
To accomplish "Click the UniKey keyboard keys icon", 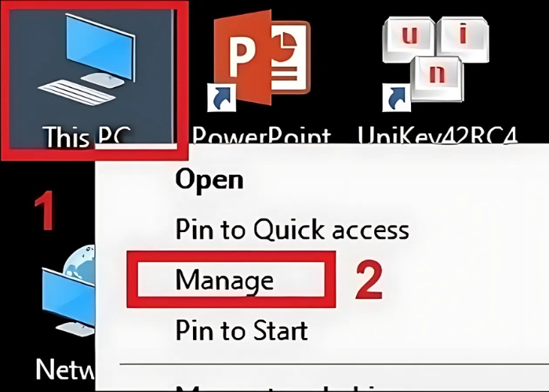I will (x=435, y=60).
